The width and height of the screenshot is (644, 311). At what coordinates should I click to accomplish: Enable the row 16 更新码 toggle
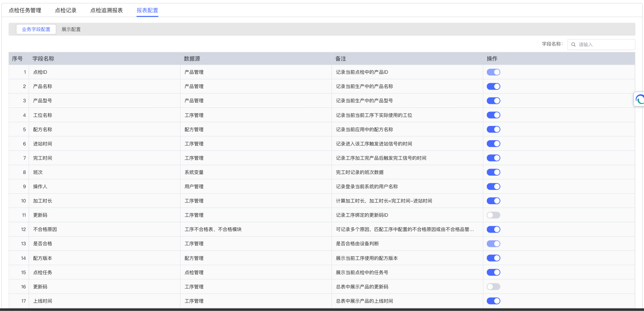493,287
